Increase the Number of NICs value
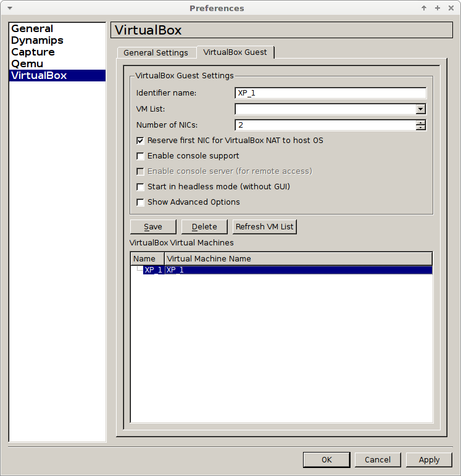The image size is (461, 476). click(421, 122)
